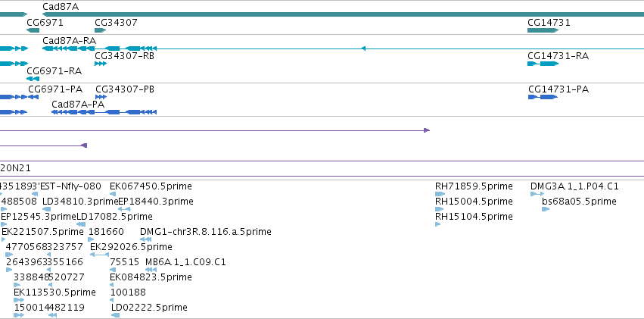
Task: Click the CG34307-PB protein arrows
Action: [x=101, y=97]
